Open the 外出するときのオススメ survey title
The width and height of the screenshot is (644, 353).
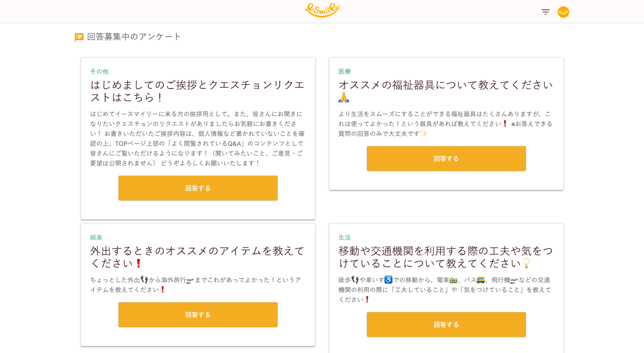[197, 257]
